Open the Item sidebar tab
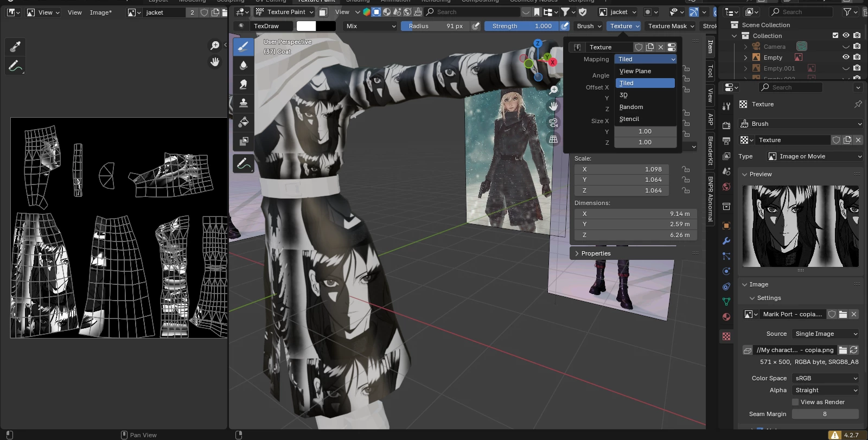This screenshot has width=868, height=440. pyautogui.click(x=710, y=47)
